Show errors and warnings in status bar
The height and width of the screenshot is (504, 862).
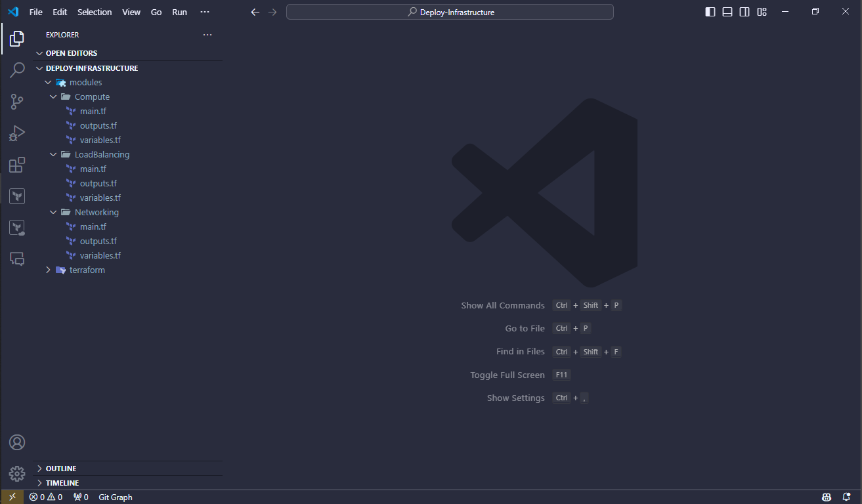[x=46, y=497]
